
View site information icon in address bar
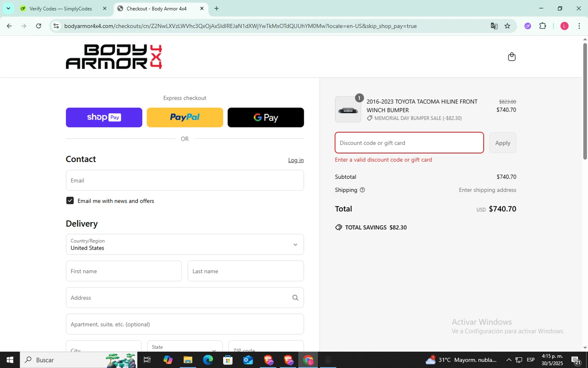[x=56, y=26]
